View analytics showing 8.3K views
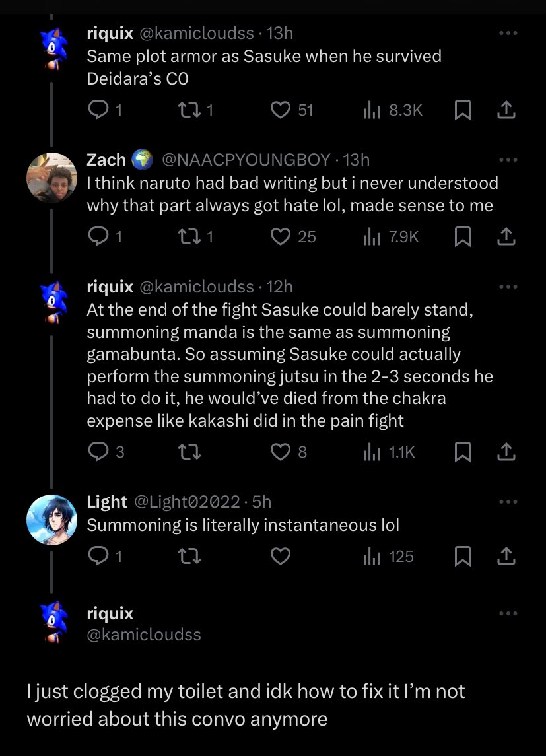 (393, 110)
